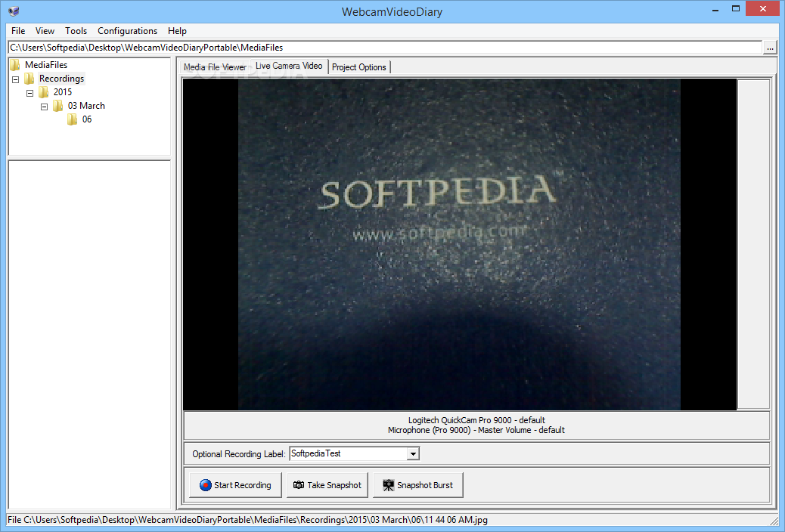Minimize the WebcamVideoDiary window
This screenshot has height=532, width=785.
pyautogui.click(x=715, y=9)
